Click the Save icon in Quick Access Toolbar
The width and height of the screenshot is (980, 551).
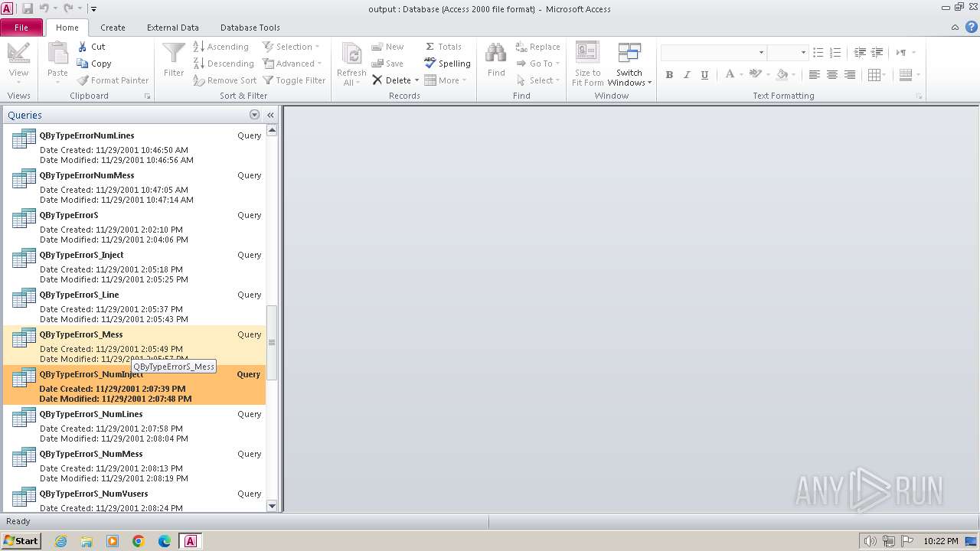28,8
